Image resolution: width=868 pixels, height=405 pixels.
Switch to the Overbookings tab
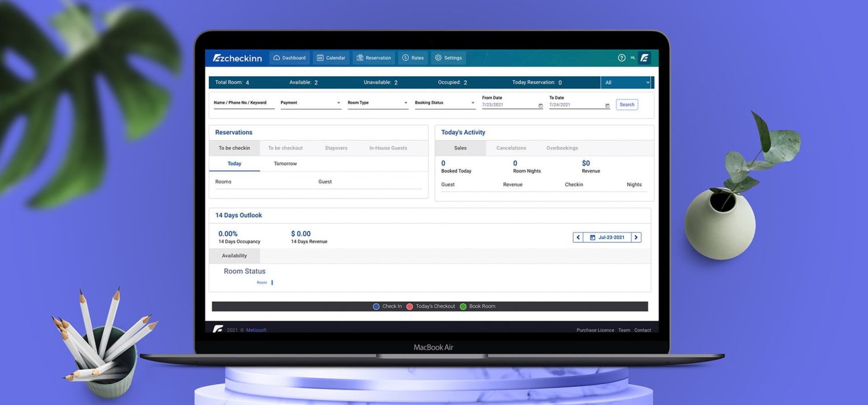click(562, 148)
